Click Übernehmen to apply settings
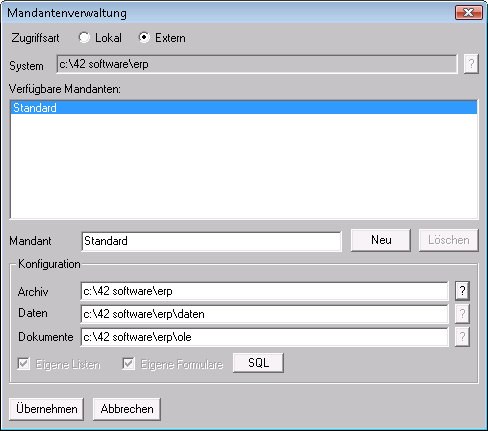Screen dimensions: 488x431 click(46, 409)
